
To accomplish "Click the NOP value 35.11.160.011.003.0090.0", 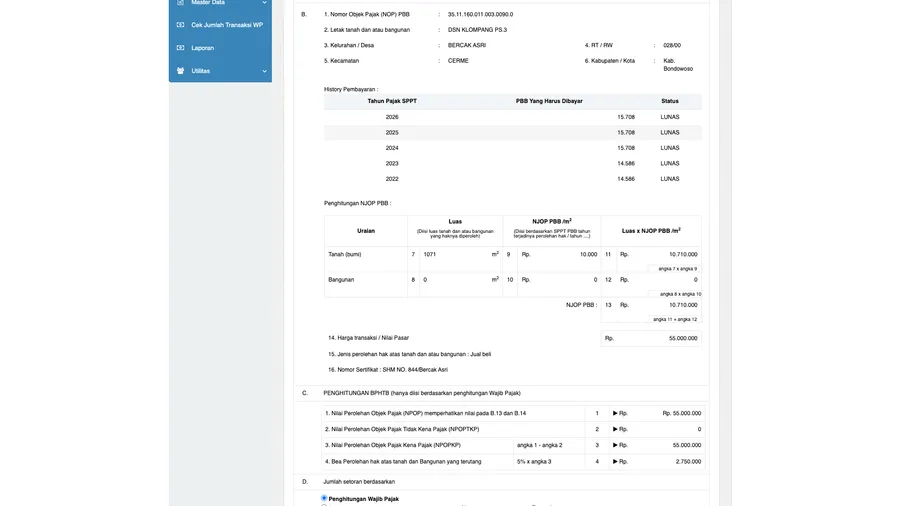I will (480, 14).
